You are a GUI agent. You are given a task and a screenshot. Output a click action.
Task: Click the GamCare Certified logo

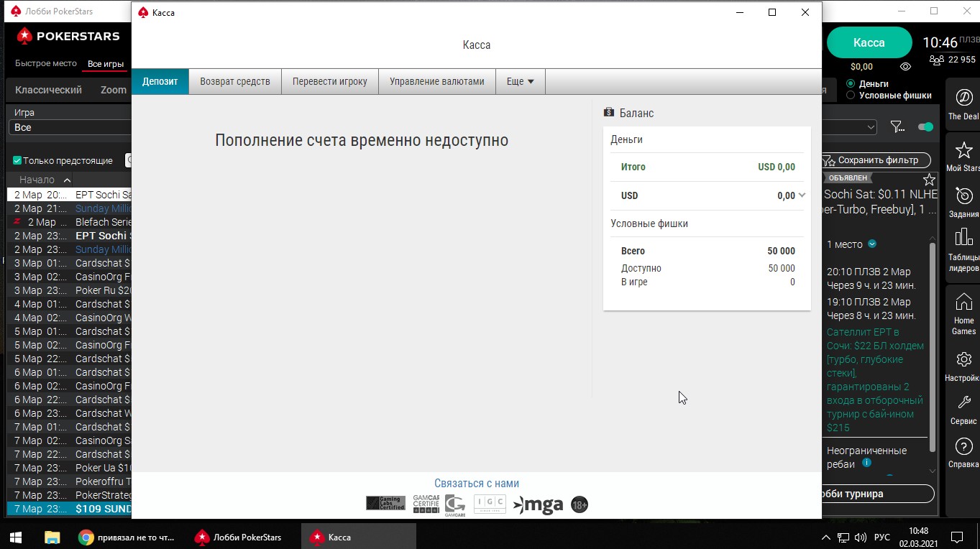tap(426, 503)
